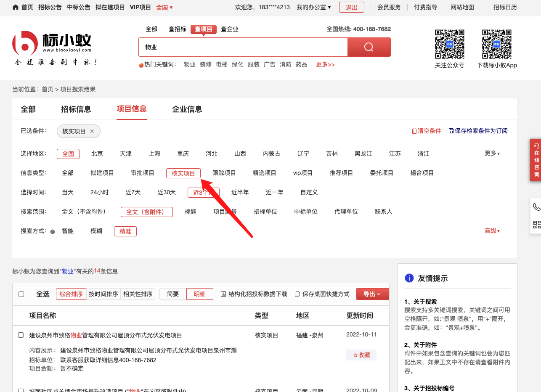
Task: Switch to the 企业信息 tab
Action: point(187,109)
